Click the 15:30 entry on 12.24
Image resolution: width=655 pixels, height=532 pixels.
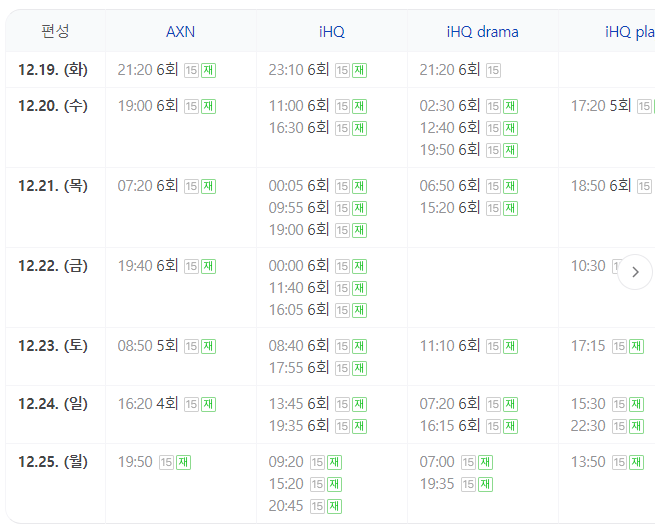coord(607,404)
